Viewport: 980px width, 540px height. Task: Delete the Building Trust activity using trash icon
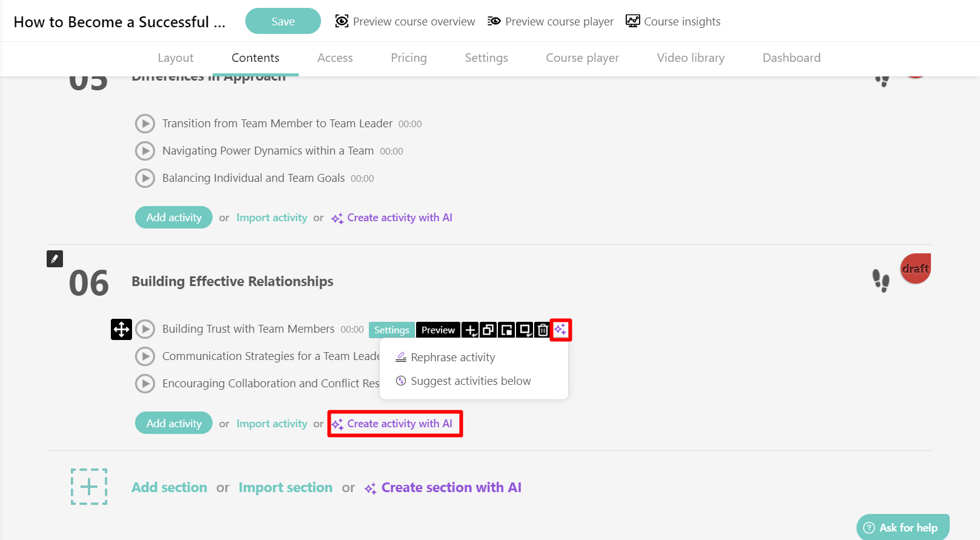[x=542, y=330]
